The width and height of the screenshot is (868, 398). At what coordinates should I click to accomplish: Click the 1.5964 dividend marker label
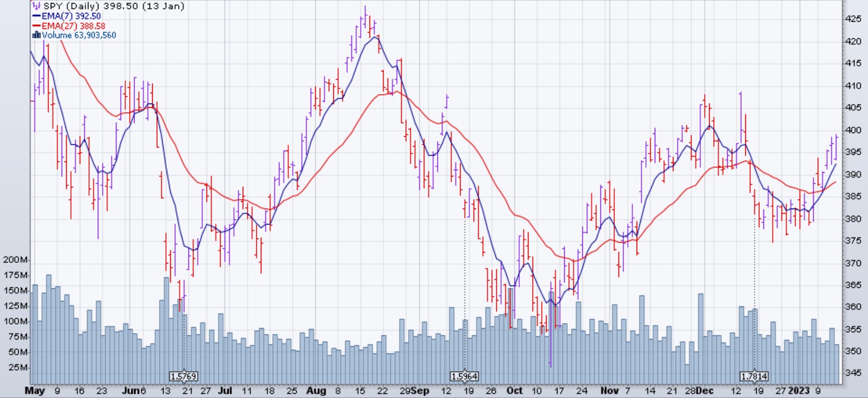click(x=464, y=376)
